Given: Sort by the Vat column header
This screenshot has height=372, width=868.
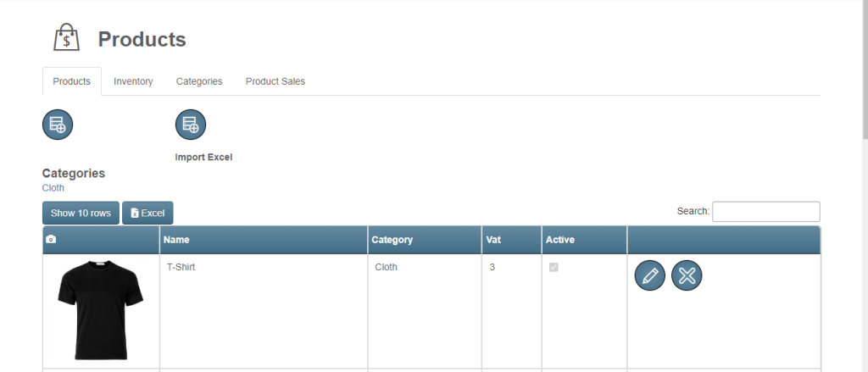Looking at the screenshot, I should (511, 240).
